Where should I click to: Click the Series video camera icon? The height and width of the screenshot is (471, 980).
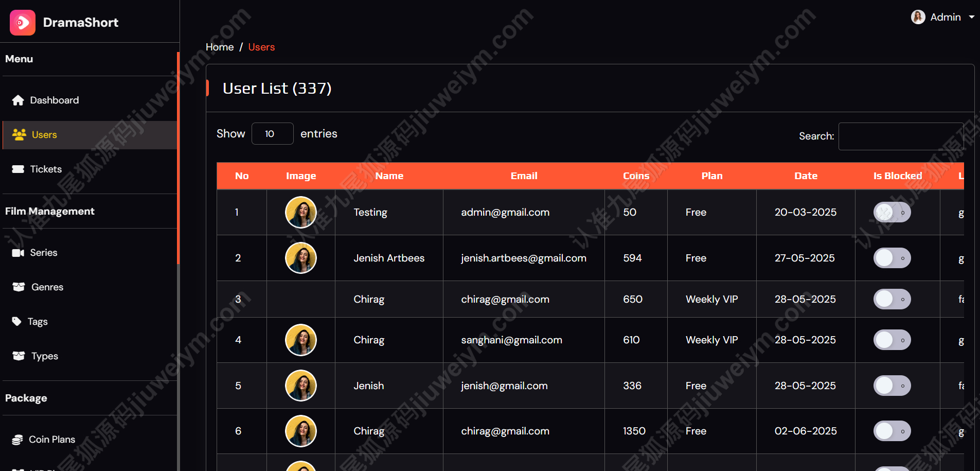pos(18,253)
